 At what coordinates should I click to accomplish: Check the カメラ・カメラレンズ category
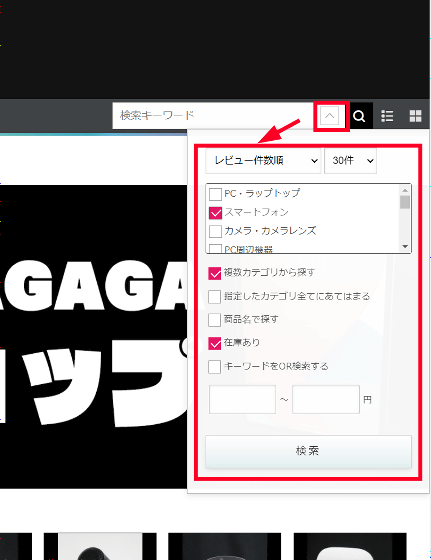tap(215, 231)
